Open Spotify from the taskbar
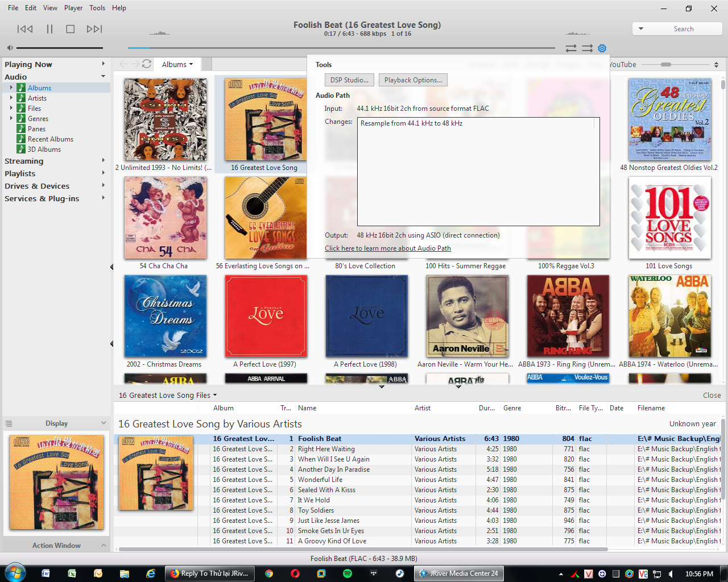728x582 pixels. pyautogui.click(x=348, y=573)
